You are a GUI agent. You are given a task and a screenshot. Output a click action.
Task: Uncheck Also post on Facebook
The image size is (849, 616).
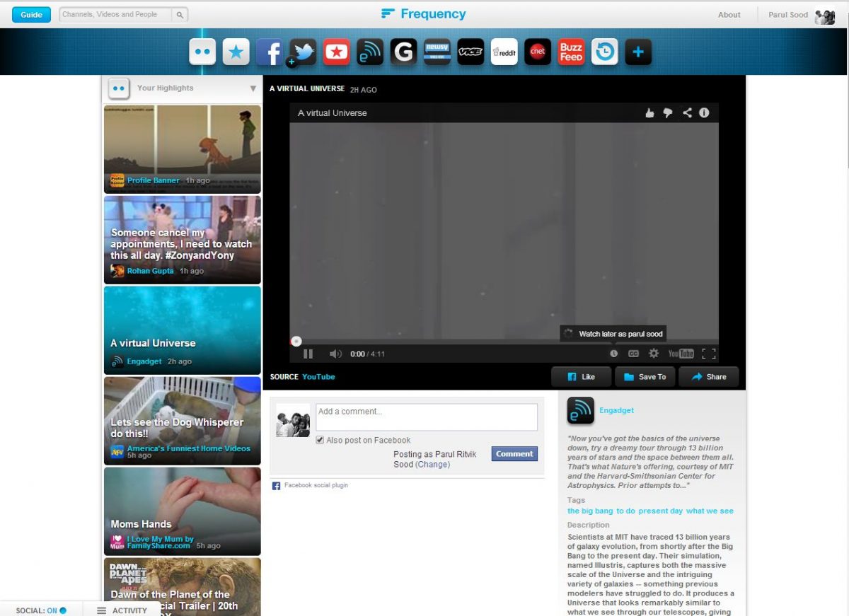(x=320, y=440)
